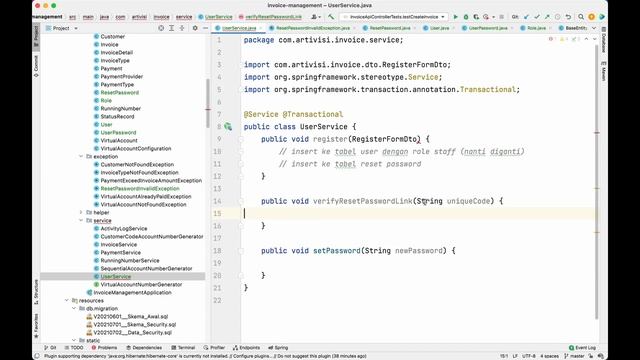
Task: Run the selected configuration with play icon
Action: (456, 17)
